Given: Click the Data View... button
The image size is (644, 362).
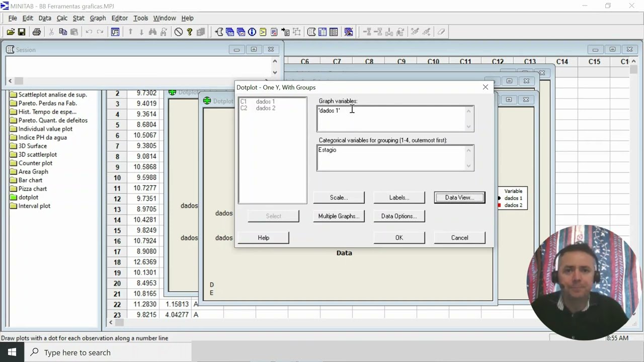Looking at the screenshot, I should [x=459, y=198].
